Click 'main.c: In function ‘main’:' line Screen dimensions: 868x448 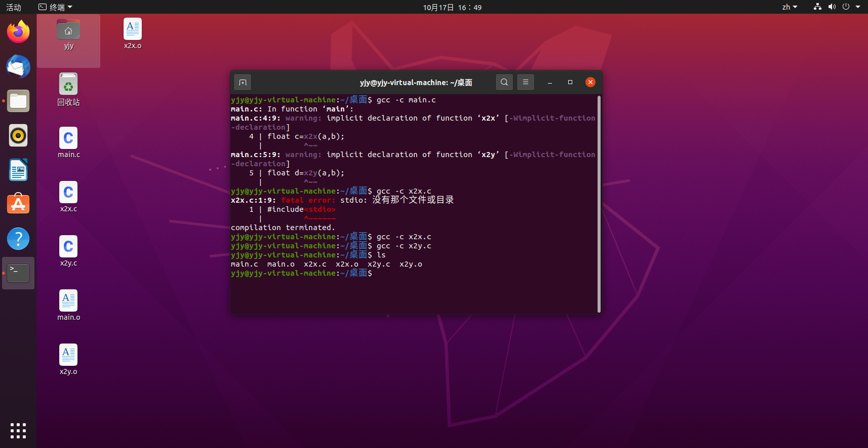click(292, 109)
